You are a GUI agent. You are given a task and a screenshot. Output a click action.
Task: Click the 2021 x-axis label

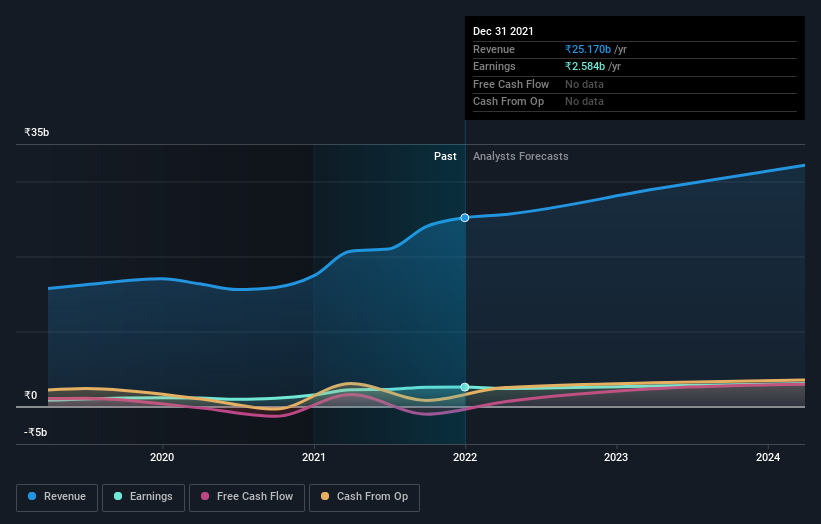(314, 457)
